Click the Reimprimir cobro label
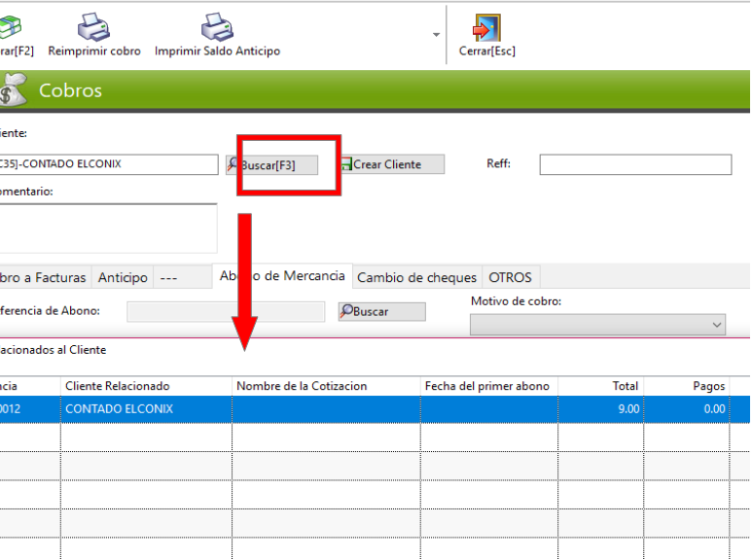 [94, 51]
